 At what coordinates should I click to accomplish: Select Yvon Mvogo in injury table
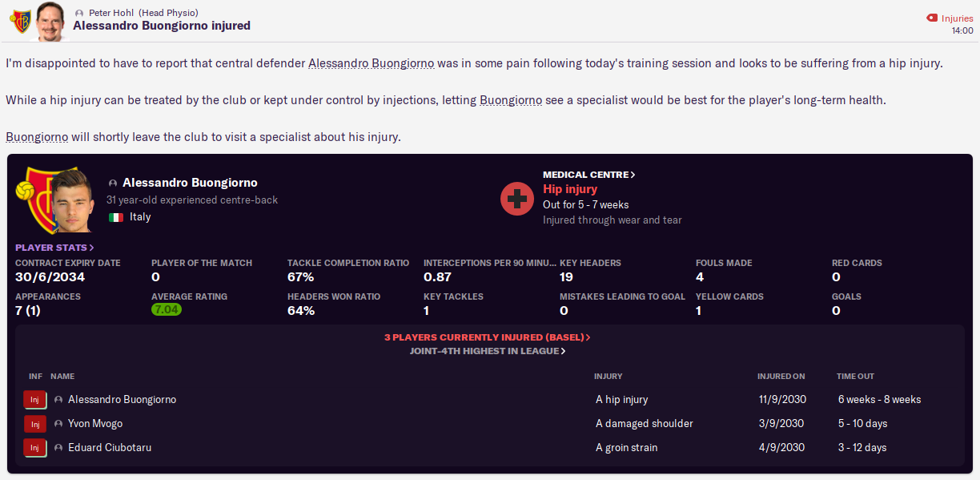(x=95, y=424)
